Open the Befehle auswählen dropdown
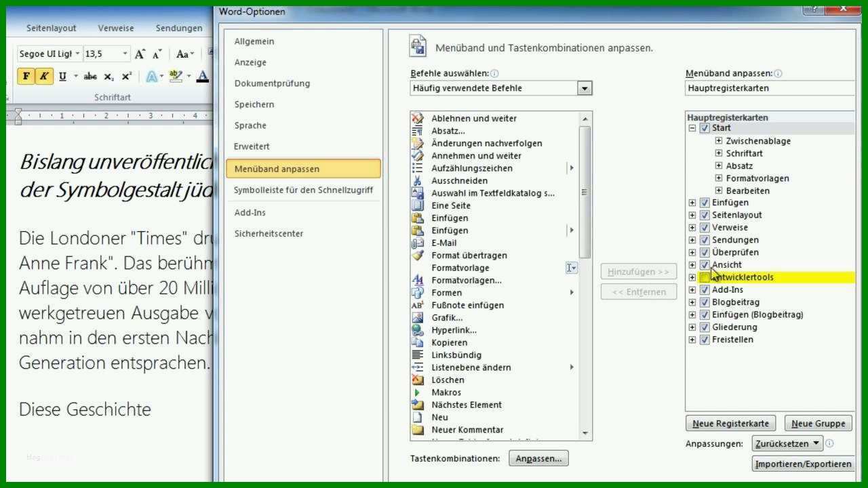This screenshot has width=868, height=488. 585,88
